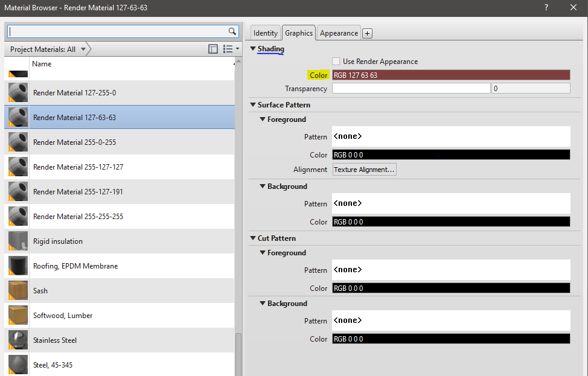Select Roofing, EPDM Membrane material name

pos(75,266)
